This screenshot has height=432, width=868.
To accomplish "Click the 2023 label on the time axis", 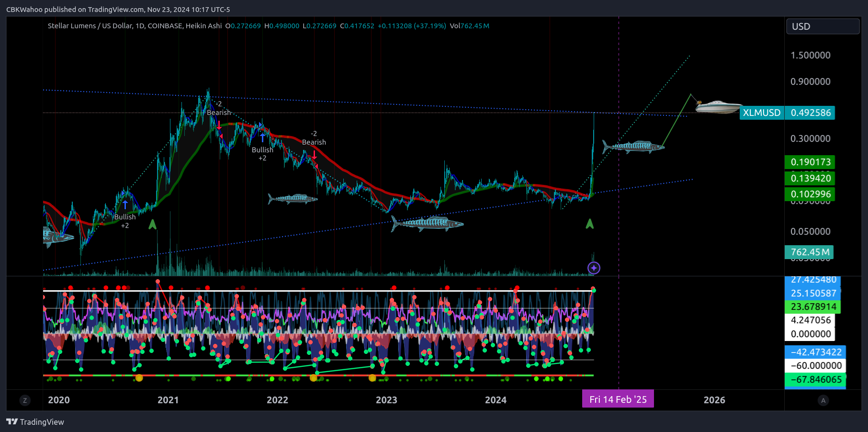I will coord(386,400).
